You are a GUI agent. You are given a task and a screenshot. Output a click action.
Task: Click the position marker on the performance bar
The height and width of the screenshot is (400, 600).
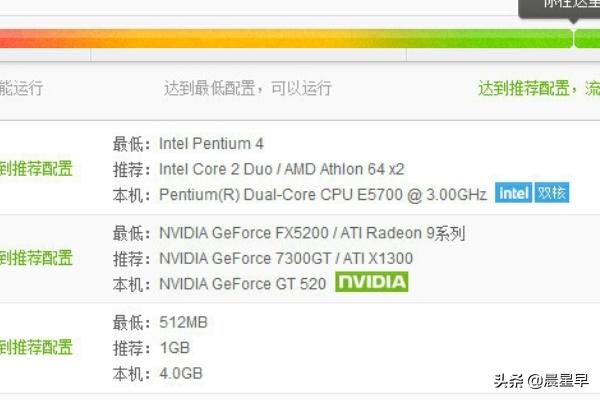point(575,38)
